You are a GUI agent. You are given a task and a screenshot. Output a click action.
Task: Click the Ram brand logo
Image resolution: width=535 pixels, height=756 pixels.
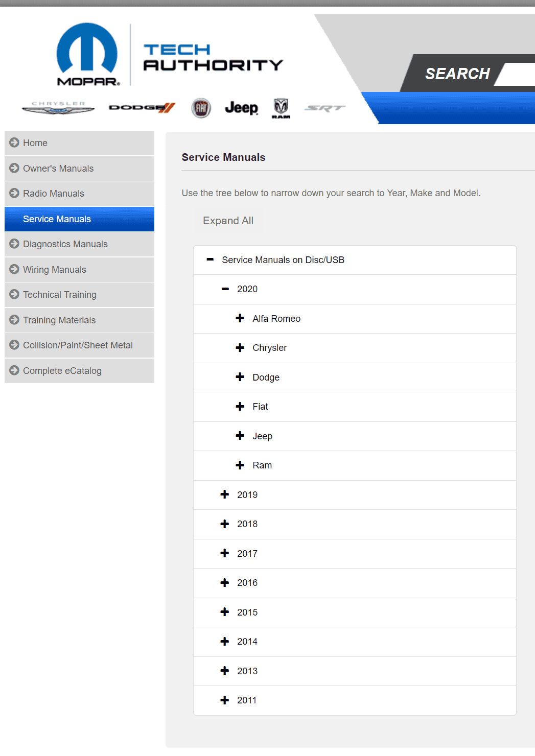(281, 108)
